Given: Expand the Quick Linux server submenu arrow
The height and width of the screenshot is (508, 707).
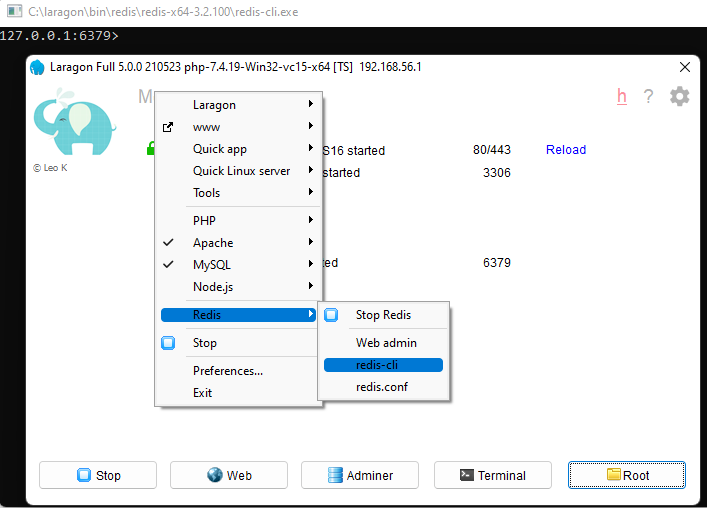Looking at the screenshot, I should coord(311,169).
